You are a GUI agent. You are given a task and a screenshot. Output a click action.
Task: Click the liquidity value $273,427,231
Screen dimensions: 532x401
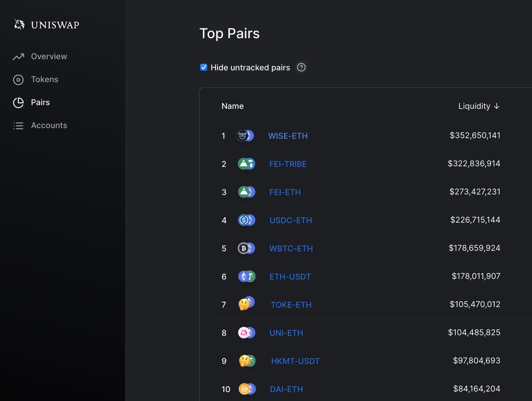click(475, 192)
